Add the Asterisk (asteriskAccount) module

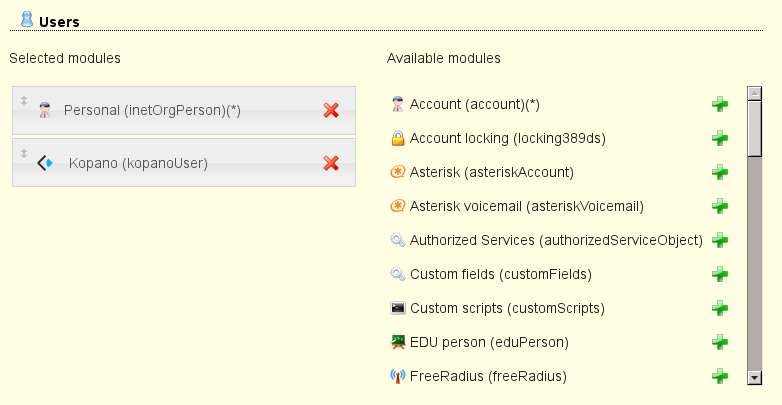click(x=719, y=172)
